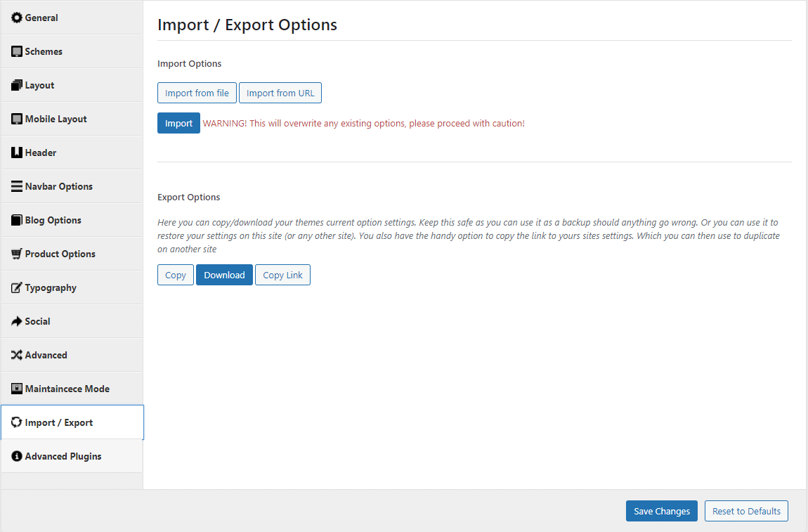Image resolution: width=808 pixels, height=532 pixels.
Task: Click the Header bookmark icon
Action: (17, 153)
